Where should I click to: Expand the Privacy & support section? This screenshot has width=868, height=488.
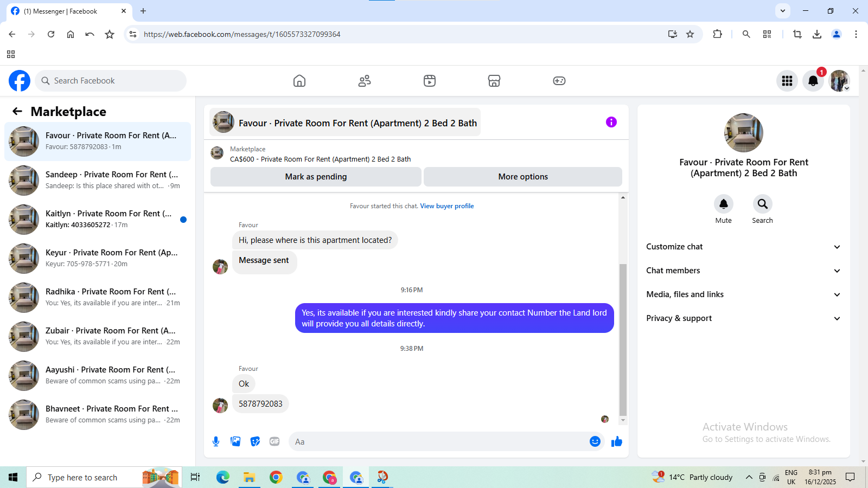pos(743,318)
